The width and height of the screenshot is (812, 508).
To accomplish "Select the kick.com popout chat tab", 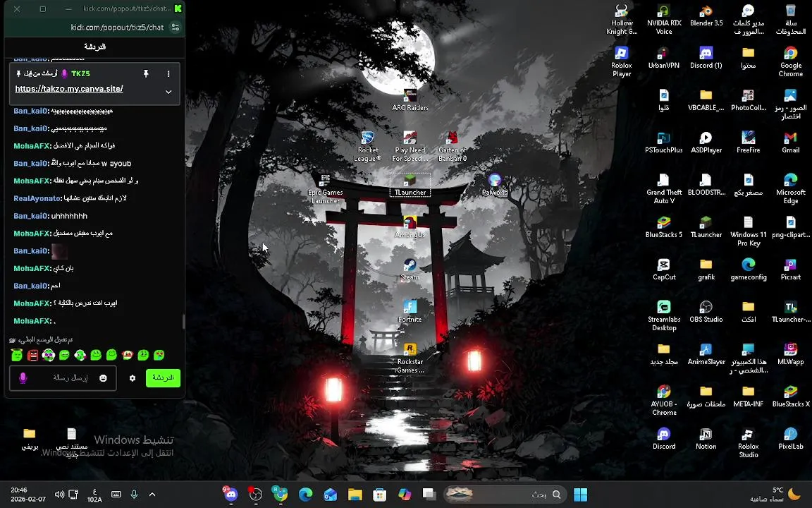I will (x=127, y=8).
